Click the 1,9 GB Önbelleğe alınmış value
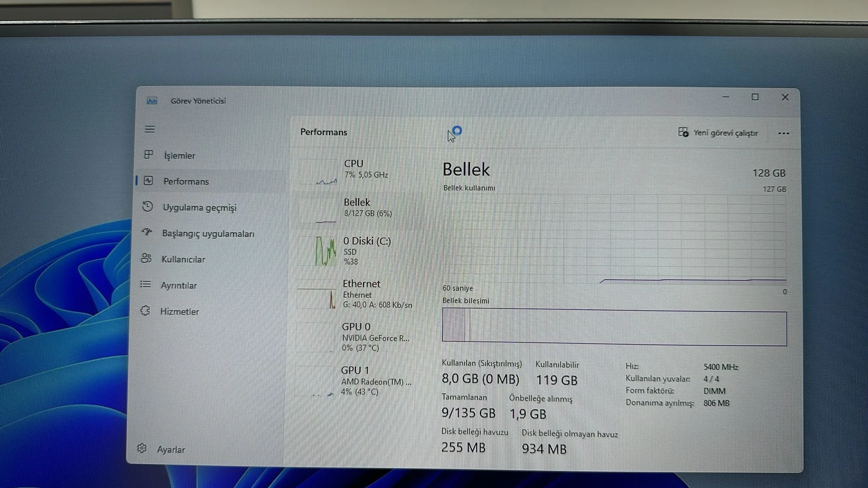 pyautogui.click(x=528, y=413)
